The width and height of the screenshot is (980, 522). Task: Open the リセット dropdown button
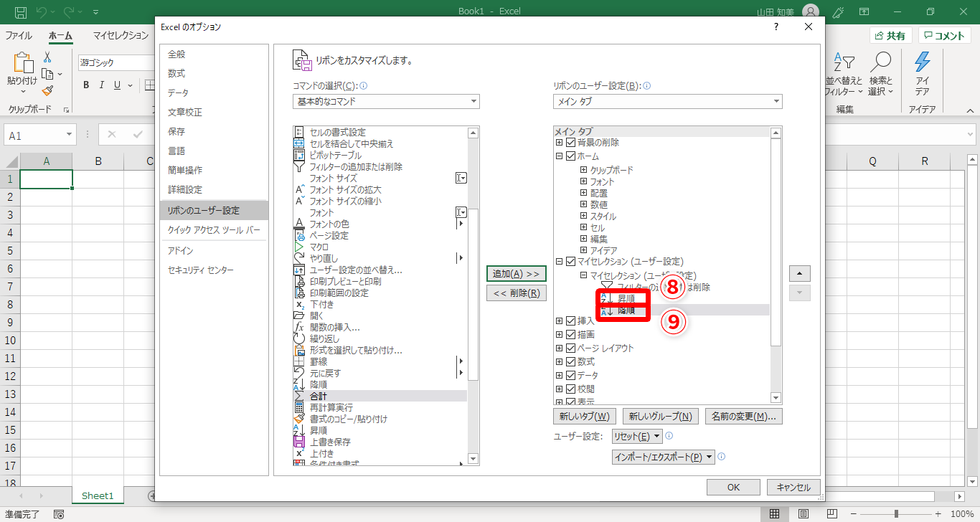click(637, 436)
